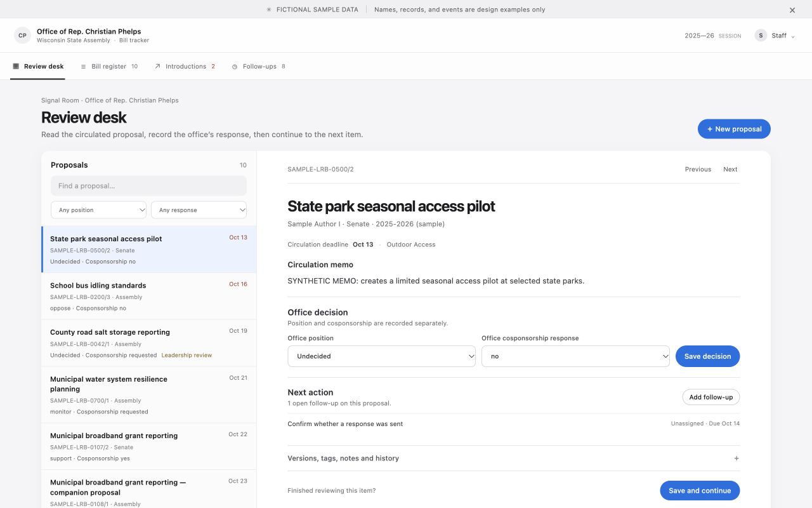Viewport: 812px width, 508px height.
Task: Click the Office of Rep. Christian Phelps title
Action: [89, 31]
